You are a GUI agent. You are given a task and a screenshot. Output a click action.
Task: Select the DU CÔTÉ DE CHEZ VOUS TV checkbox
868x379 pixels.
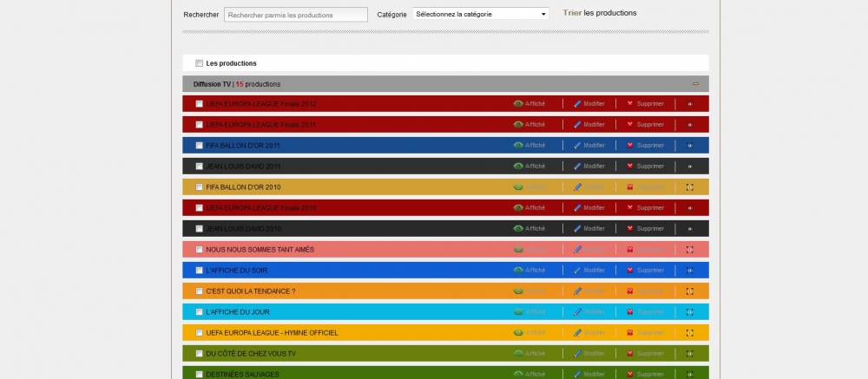coord(200,354)
